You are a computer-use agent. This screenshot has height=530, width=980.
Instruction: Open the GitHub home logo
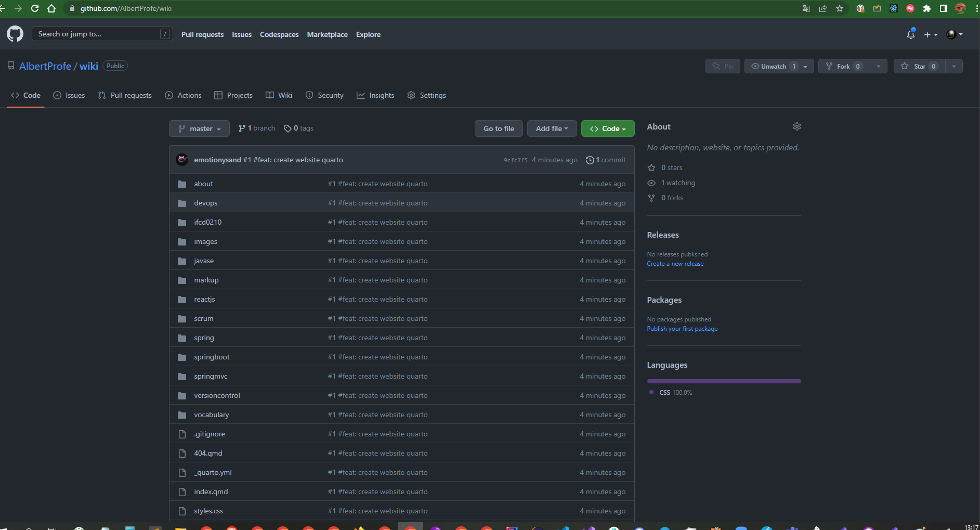click(x=15, y=34)
